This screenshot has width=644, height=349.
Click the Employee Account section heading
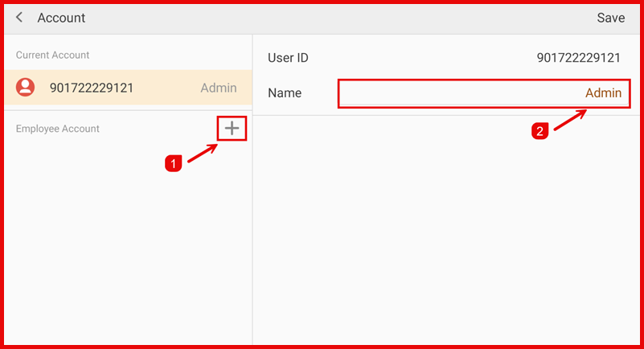pyautogui.click(x=57, y=129)
